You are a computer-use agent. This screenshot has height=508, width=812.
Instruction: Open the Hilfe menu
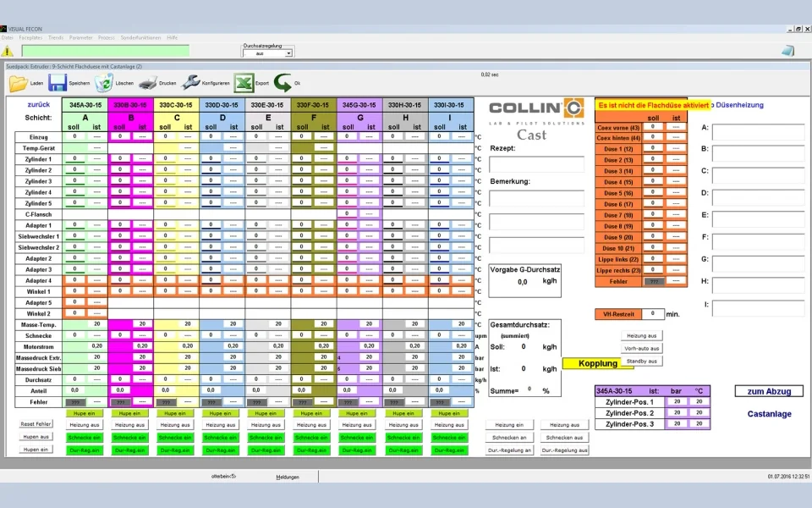(x=173, y=37)
